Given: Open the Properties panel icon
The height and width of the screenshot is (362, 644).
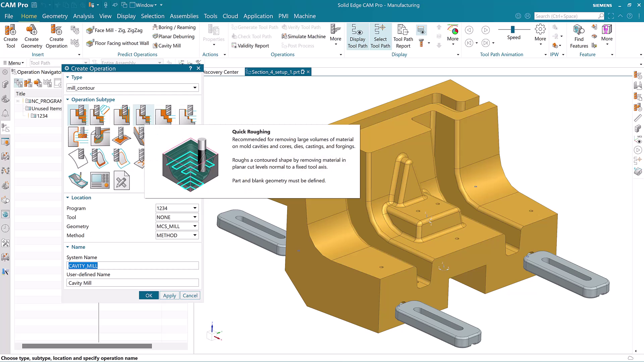Looking at the screenshot, I should pos(214,34).
